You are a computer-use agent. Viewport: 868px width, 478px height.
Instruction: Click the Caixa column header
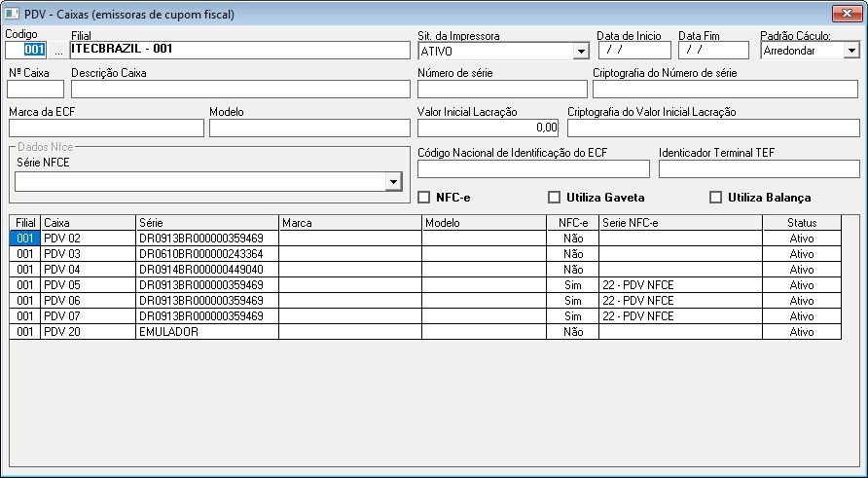click(89, 223)
